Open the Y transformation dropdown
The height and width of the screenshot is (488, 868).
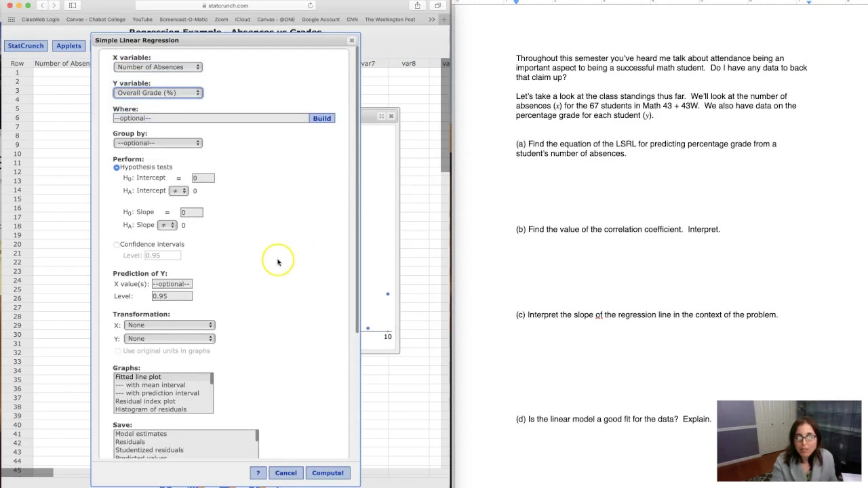(x=170, y=339)
